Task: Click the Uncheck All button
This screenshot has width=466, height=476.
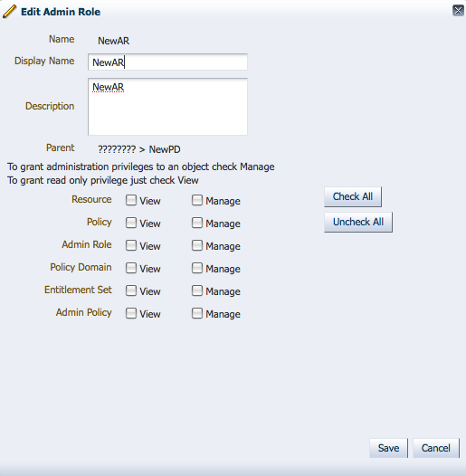Action: click(x=358, y=223)
